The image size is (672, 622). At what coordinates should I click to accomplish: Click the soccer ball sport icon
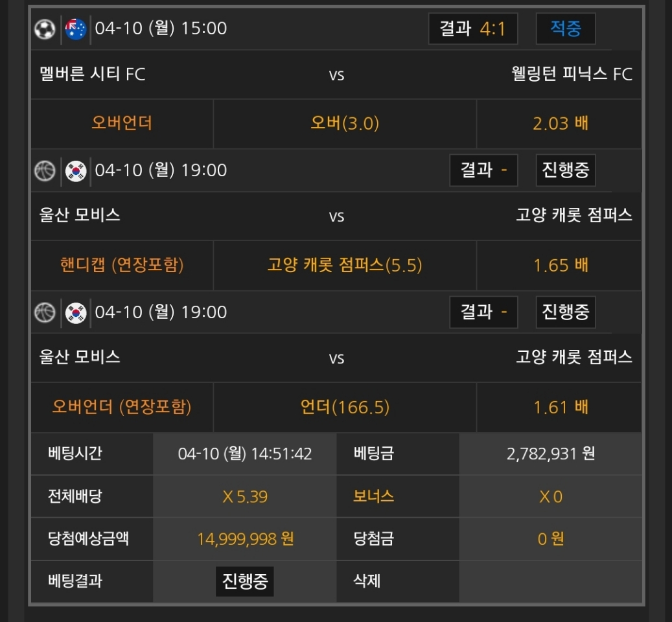click(45, 29)
